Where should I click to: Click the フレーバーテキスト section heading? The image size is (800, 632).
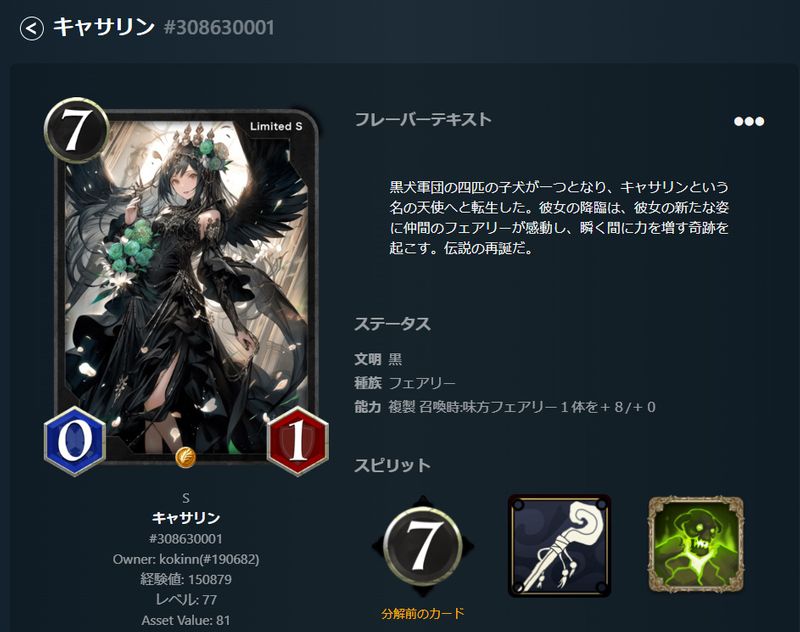[x=422, y=119]
